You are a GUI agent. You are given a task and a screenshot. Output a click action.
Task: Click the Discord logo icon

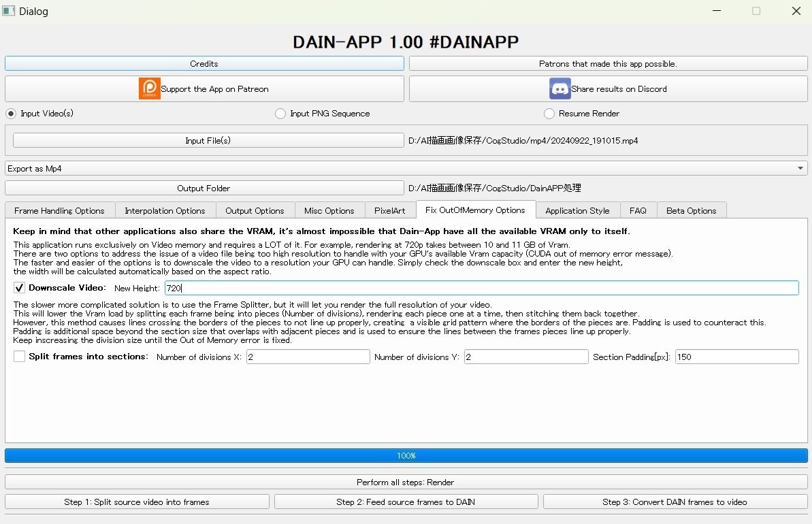click(559, 88)
